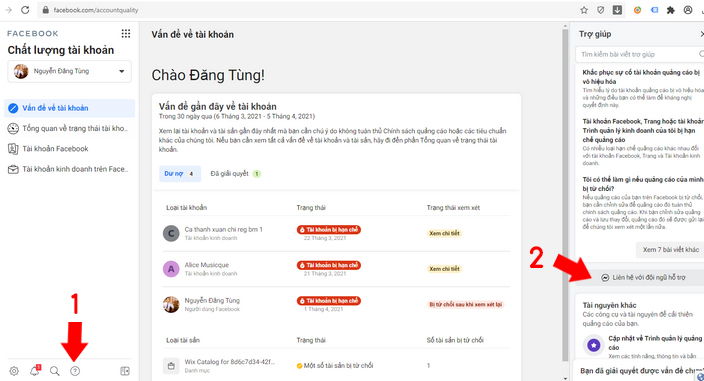Click Wix Catalog for 8d6c7d34 asset name

tap(229, 362)
